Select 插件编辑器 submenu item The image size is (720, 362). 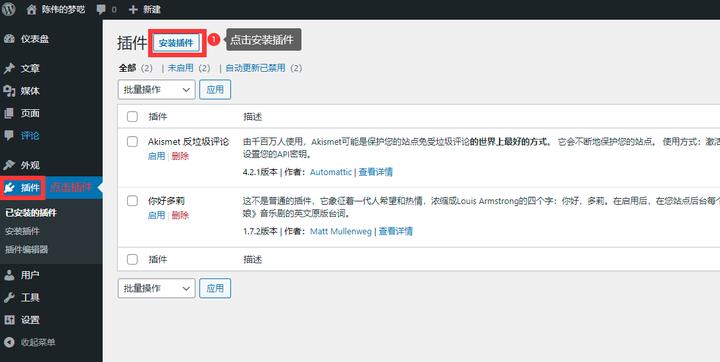(x=26, y=249)
